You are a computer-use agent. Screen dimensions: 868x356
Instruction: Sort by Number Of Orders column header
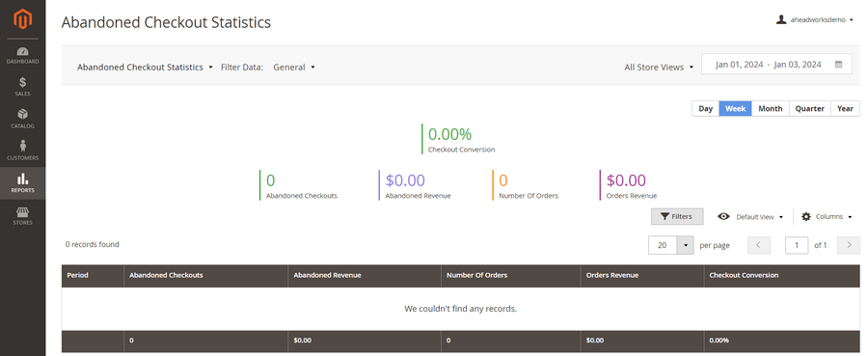511,275
